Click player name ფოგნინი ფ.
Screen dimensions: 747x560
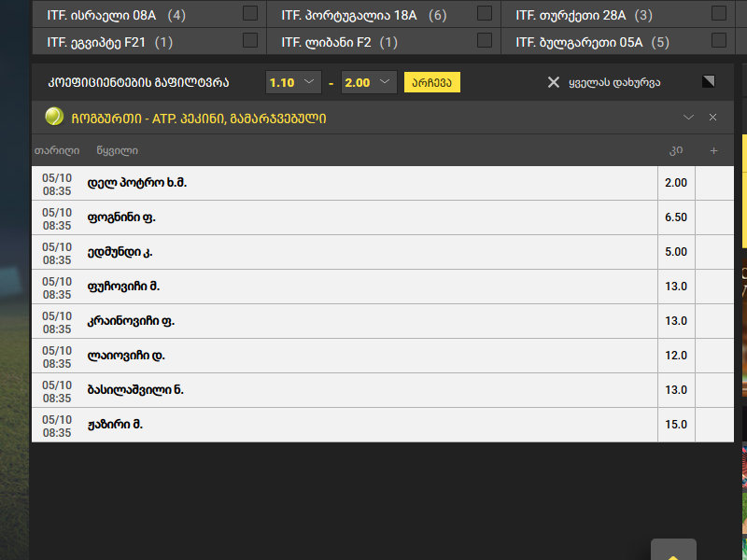point(121,217)
